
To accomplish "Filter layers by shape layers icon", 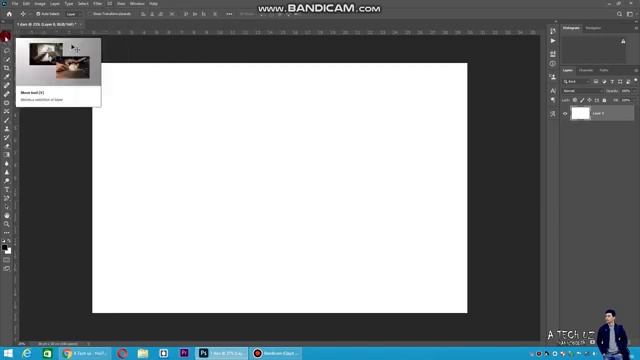I will [620, 82].
